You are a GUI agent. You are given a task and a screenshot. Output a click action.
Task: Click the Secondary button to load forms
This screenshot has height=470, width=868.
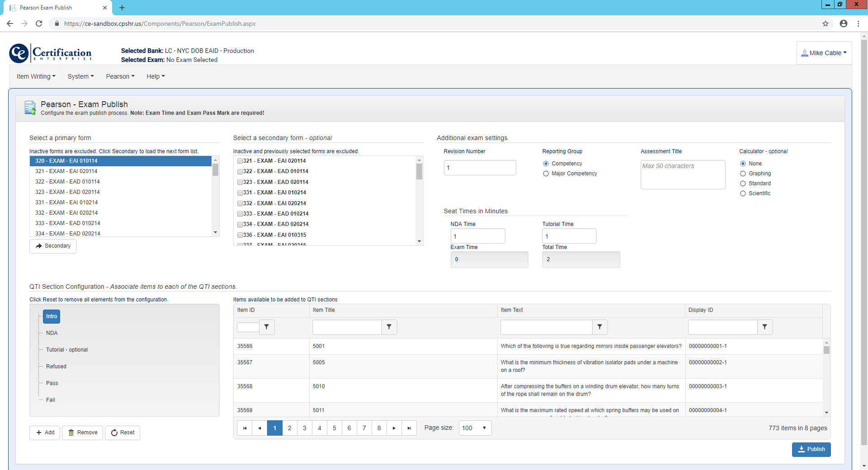53,246
